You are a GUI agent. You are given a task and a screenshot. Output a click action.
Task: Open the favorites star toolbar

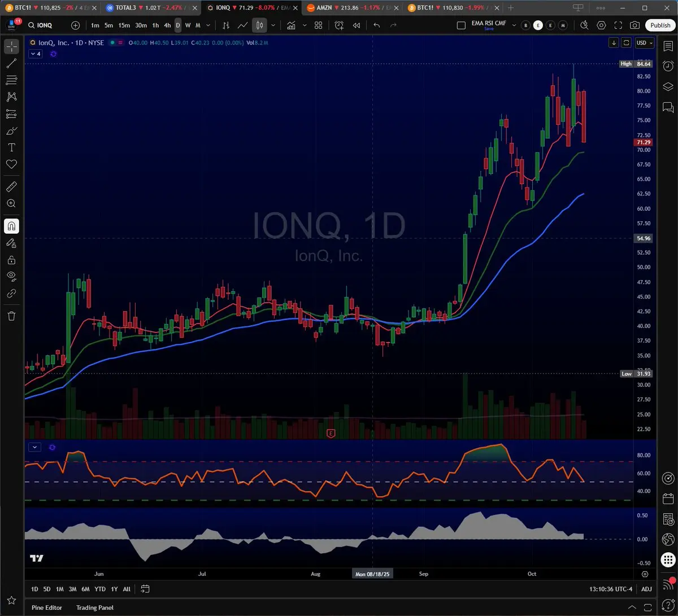coord(11,600)
